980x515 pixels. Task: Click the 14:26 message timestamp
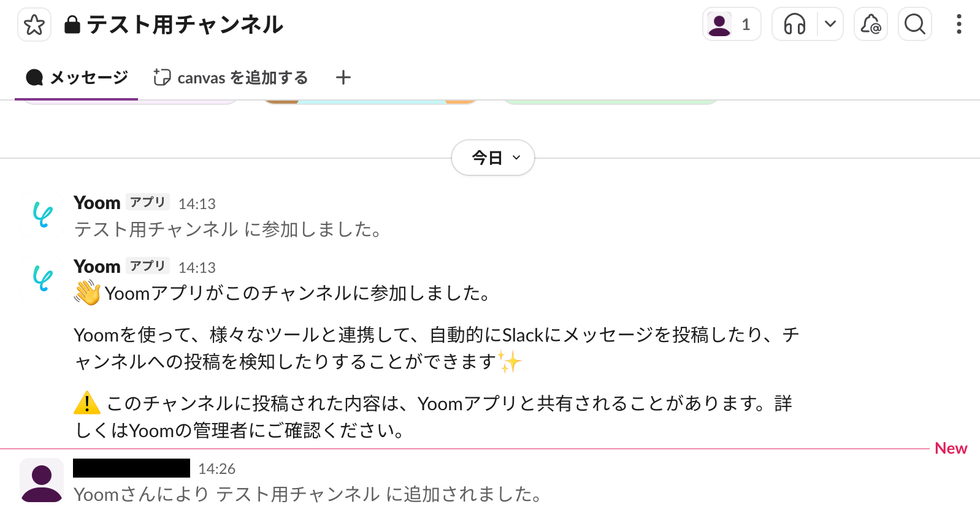(x=216, y=469)
